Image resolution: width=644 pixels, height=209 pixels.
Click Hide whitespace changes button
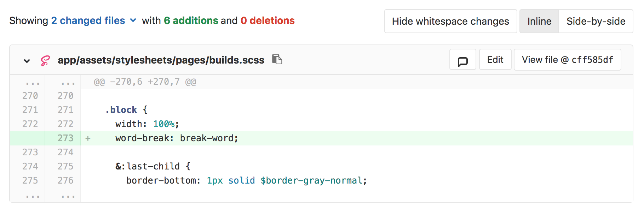(450, 21)
